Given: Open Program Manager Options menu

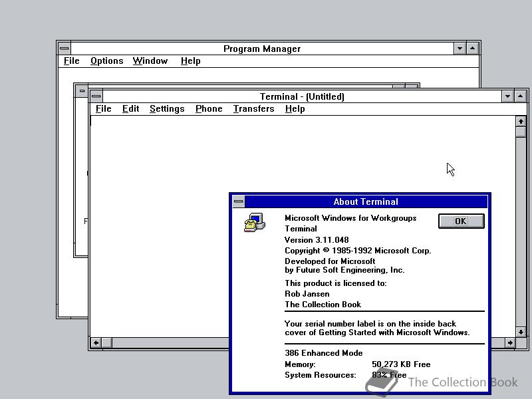Looking at the screenshot, I should pos(107,61).
